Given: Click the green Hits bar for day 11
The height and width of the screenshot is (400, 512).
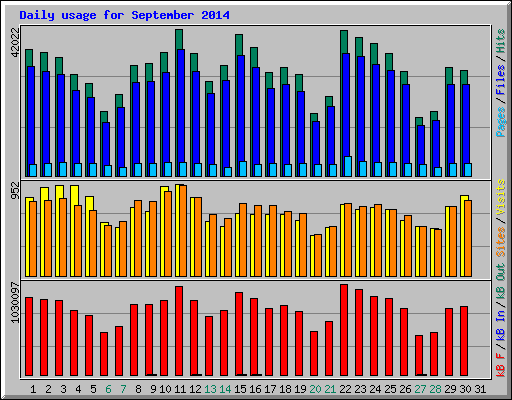Looking at the screenshot, I should pyautogui.click(x=179, y=39).
